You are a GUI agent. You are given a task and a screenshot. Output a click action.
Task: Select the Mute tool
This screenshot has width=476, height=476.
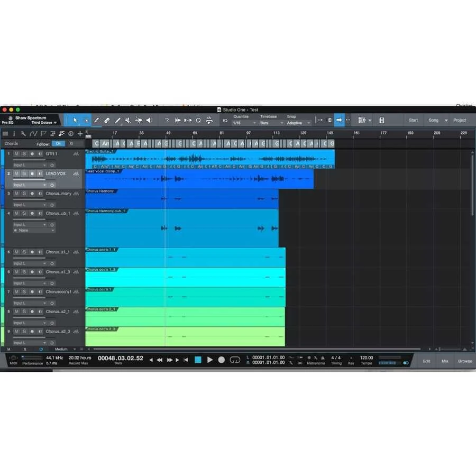point(127,121)
